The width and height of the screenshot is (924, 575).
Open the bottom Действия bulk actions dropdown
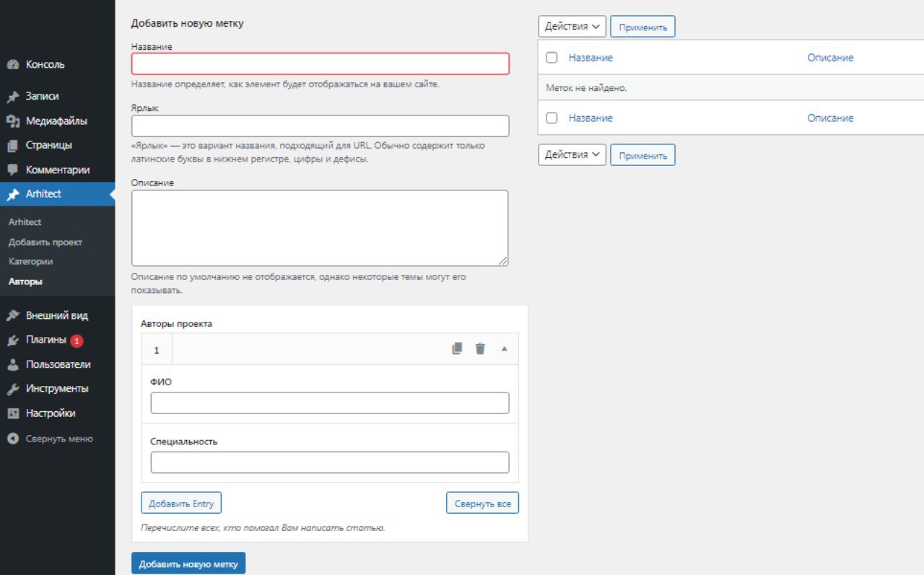pyautogui.click(x=572, y=154)
